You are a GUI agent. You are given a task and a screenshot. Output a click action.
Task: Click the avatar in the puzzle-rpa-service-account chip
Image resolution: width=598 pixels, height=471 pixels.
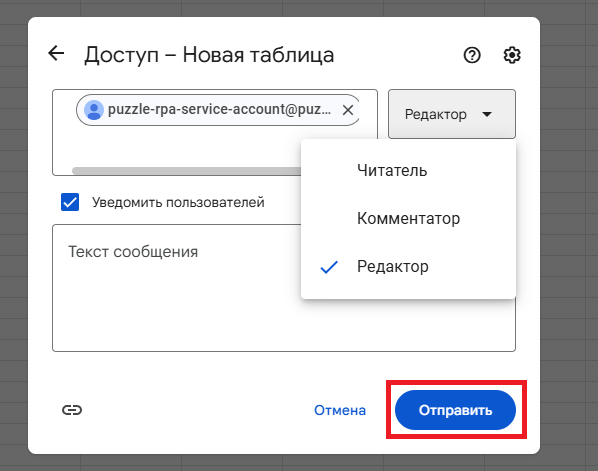pos(93,110)
